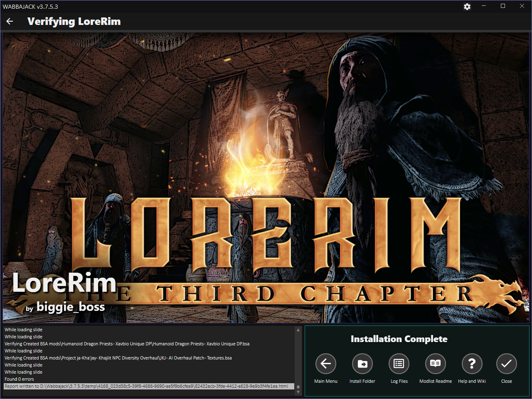Open the Help and Wiki question mark icon
The image size is (532, 399).
pyautogui.click(x=472, y=364)
